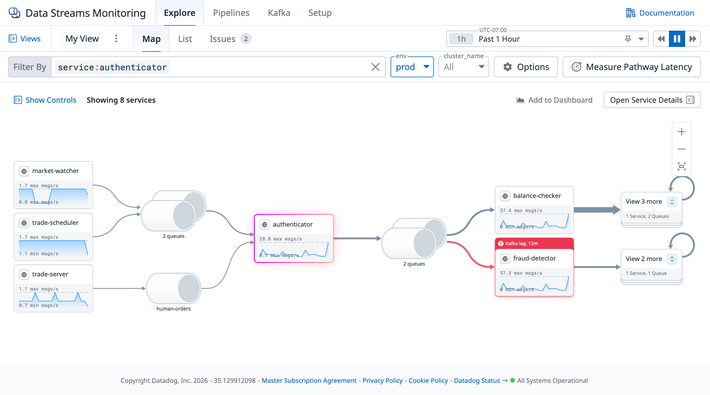
Task: Expand View 2 more node
Action: pos(651,266)
